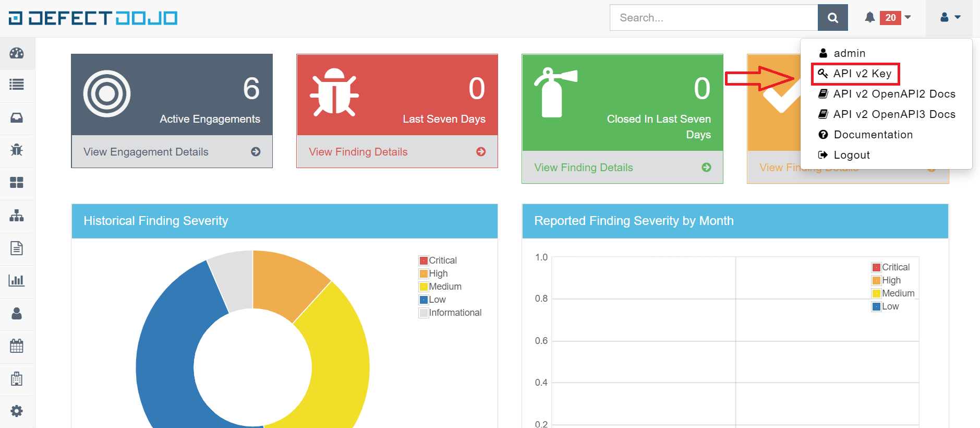
Task: Click the notification bell icon
Action: pyautogui.click(x=869, y=17)
